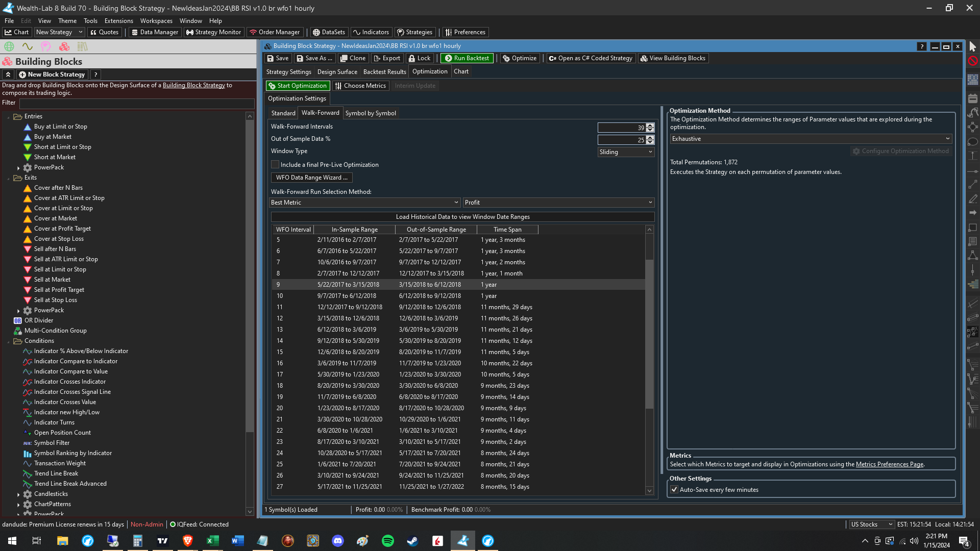Open as C# Coded Strategy
The width and height of the screenshot is (980, 551).
coord(590,58)
